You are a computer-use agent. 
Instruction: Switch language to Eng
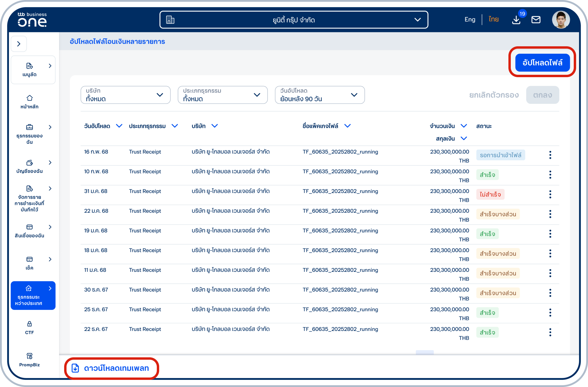click(470, 20)
